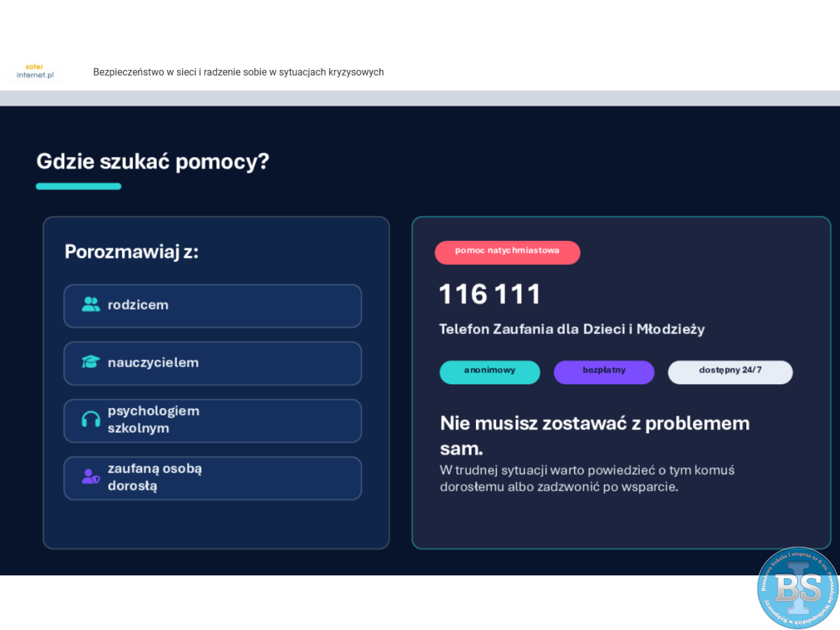Choose the zaufaną osobą dorosłą card
Image resolution: width=840 pixels, height=630 pixels.
coord(212,478)
